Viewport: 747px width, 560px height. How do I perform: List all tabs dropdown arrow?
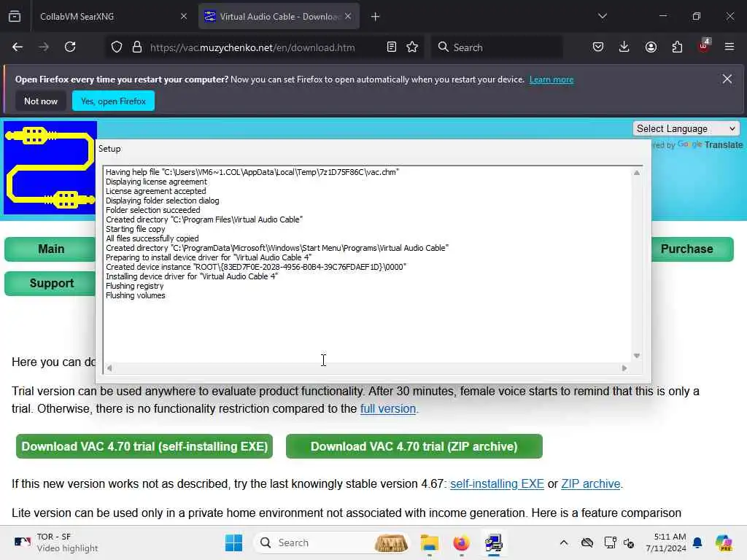pyautogui.click(x=602, y=16)
